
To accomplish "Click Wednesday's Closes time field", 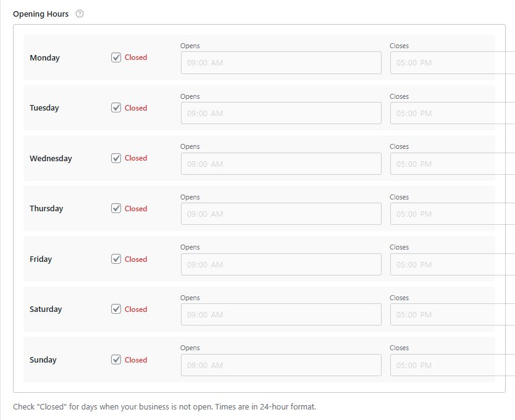I will click(x=452, y=164).
